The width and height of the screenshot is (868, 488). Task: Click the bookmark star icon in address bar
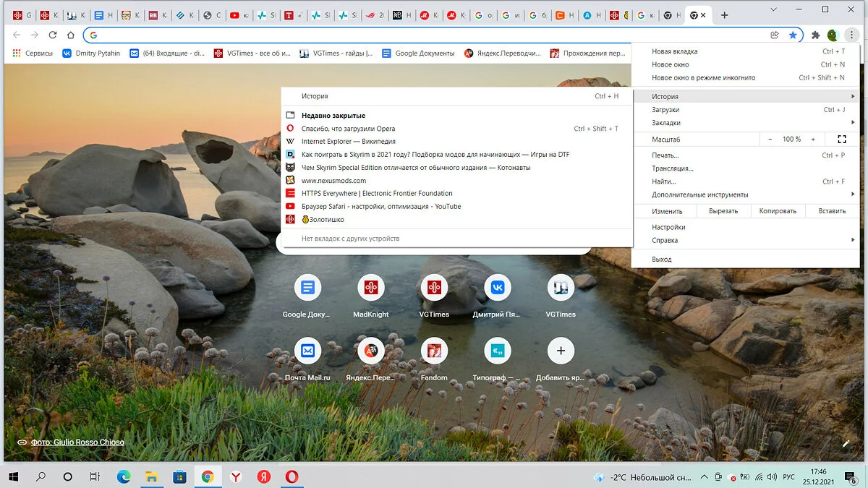coord(793,35)
